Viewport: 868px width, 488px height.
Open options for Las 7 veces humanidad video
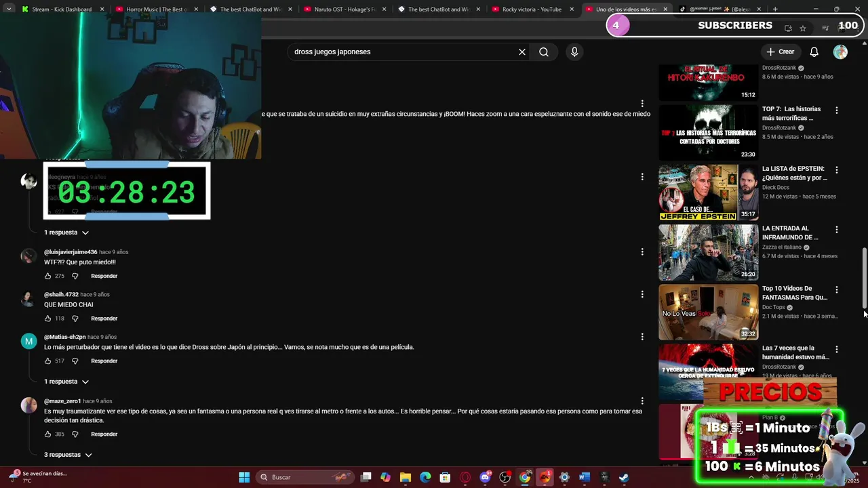(836, 349)
